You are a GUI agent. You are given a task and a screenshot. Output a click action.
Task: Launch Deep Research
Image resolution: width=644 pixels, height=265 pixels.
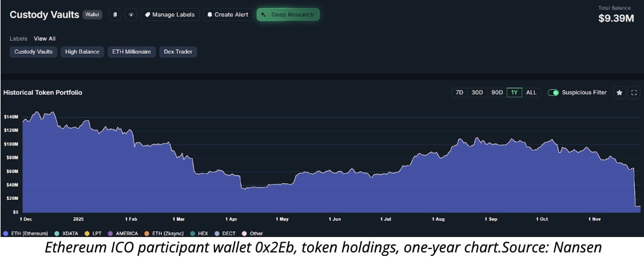pyautogui.click(x=288, y=14)
